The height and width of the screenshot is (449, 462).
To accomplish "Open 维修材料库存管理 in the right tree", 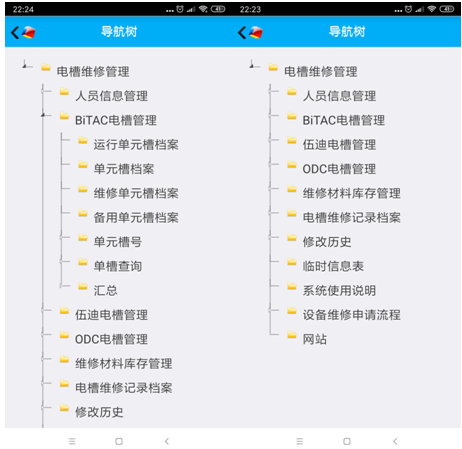I will pyautogui.click(x=351, y=193).
